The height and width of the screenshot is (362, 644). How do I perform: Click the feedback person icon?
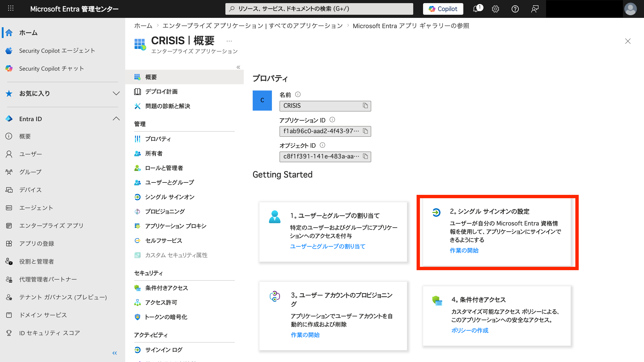pos(534,9)
